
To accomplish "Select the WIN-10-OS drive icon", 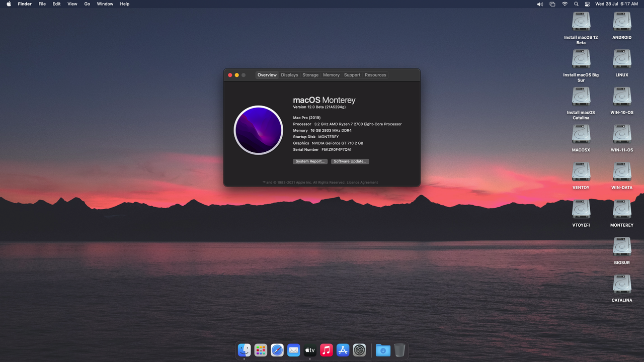I will 622,96.
